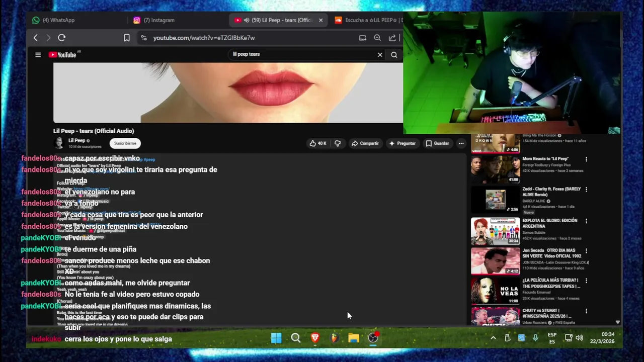Open Lil Peep channel avatar
This screenshot has width=644, height=362.
pos(59,143)
